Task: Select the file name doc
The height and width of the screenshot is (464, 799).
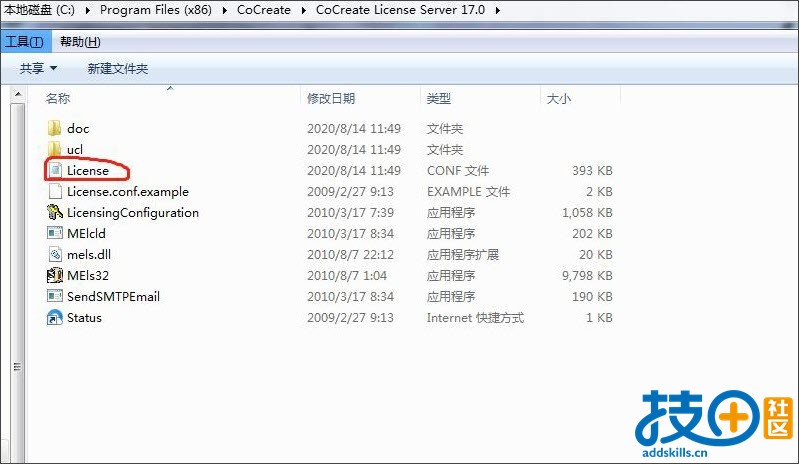Action: coord(78,128)
